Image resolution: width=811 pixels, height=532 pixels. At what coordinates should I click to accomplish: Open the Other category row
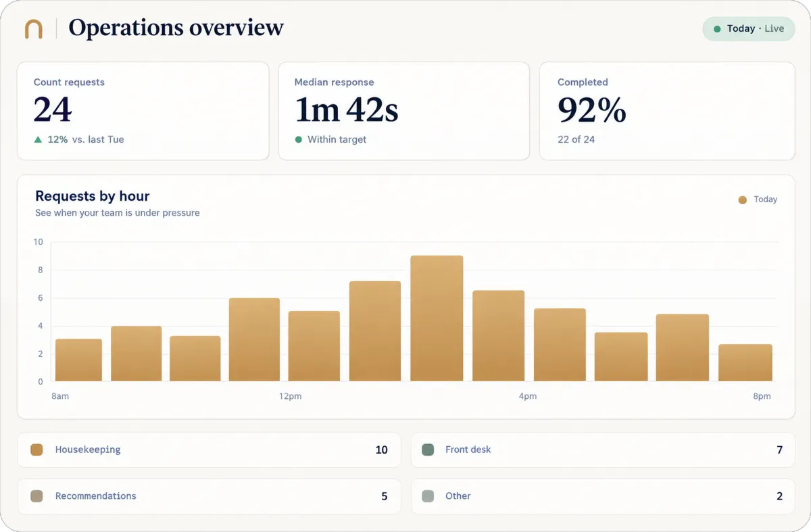603,496
